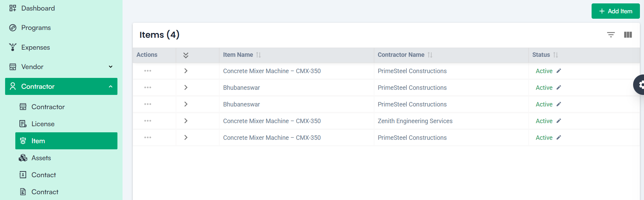Open the column chooser icon

(628, 35)
